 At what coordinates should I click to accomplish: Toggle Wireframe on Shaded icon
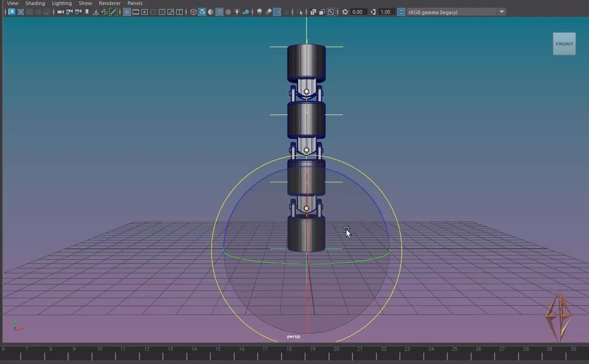click(219, 12)
